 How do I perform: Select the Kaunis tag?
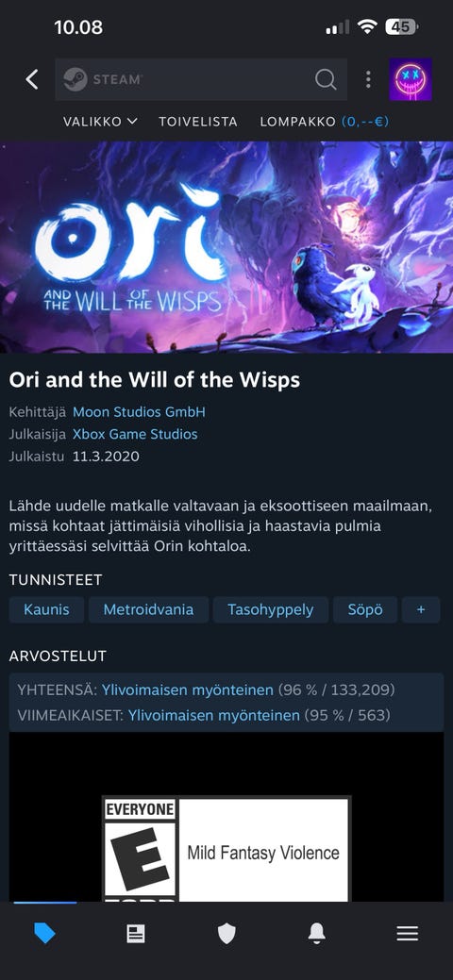[x=46, y=609]
